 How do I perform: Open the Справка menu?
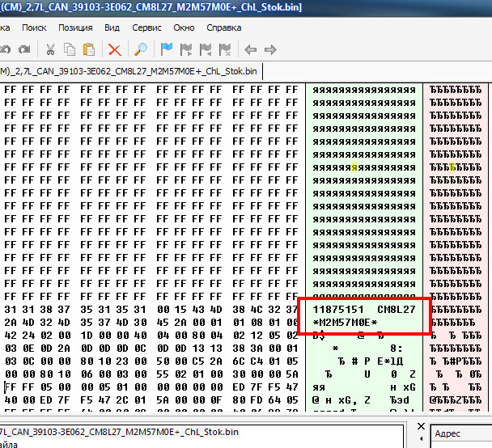point(223,27)
